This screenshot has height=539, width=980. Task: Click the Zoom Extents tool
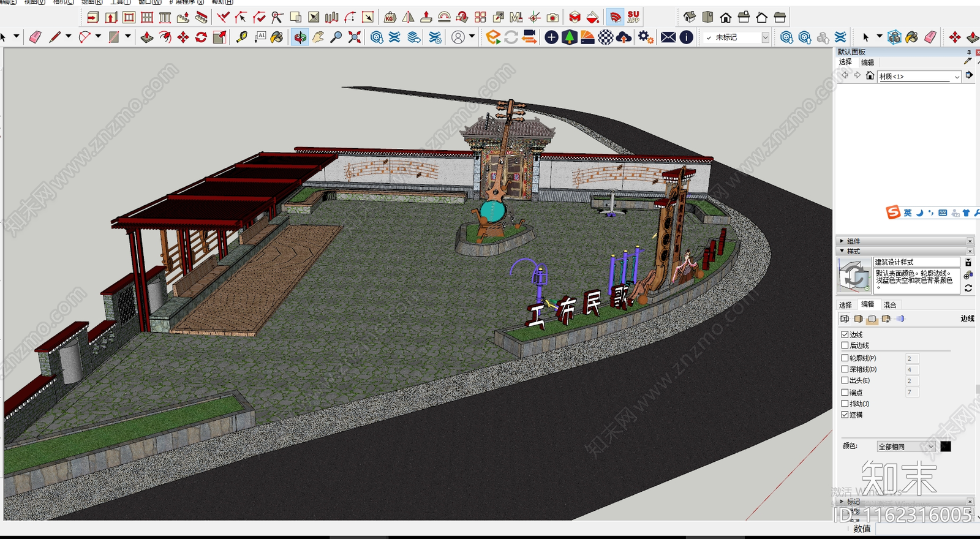click(354, 37)
